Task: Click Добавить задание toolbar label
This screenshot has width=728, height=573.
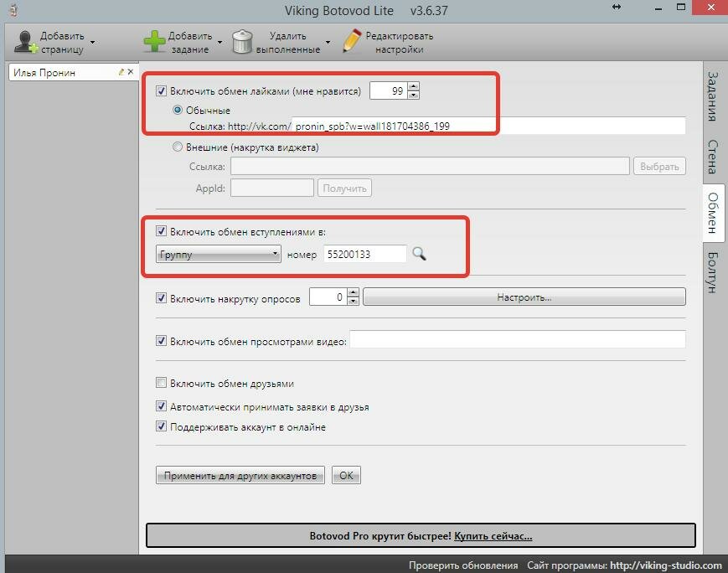Action: pos(190,42)
